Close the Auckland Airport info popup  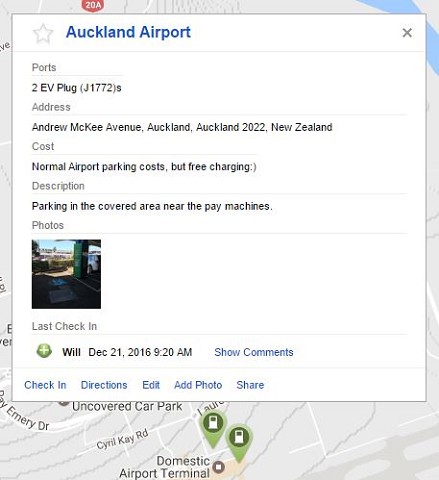click(407, 33)
